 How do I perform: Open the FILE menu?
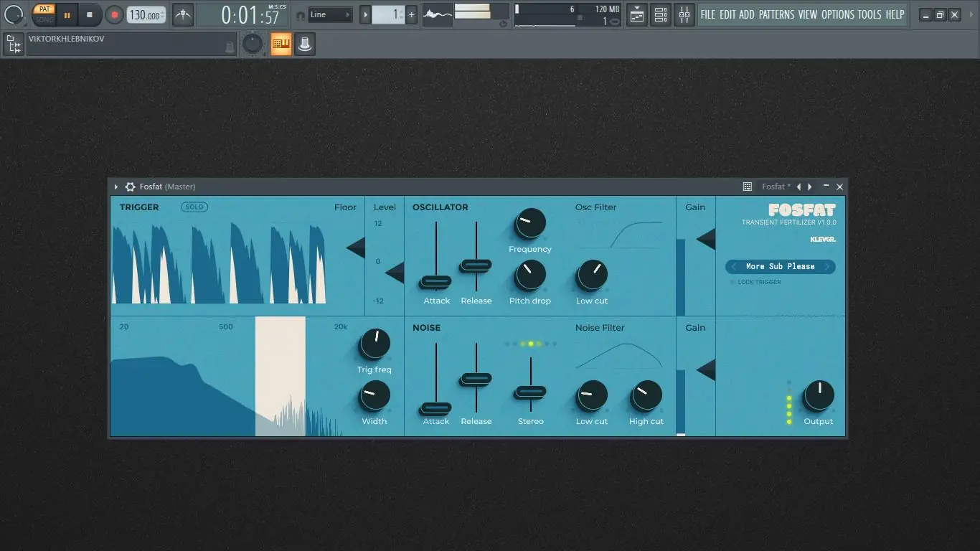click(708, 14)
